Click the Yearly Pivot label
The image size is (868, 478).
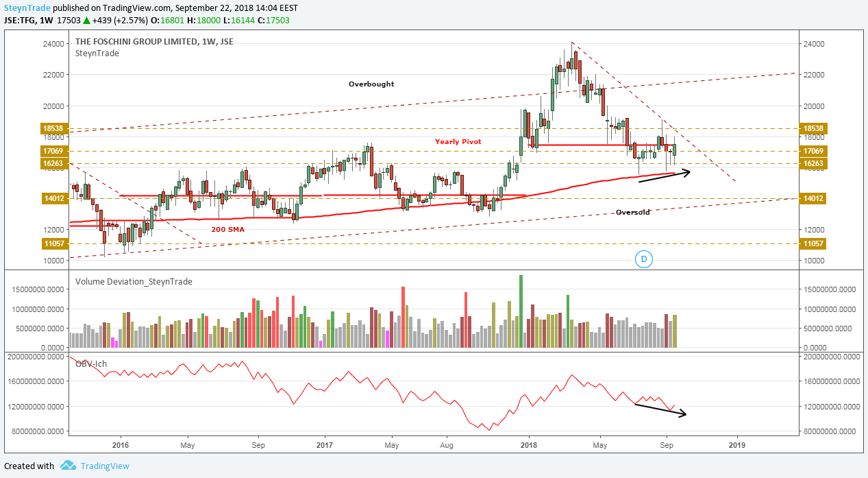[458, 141]
